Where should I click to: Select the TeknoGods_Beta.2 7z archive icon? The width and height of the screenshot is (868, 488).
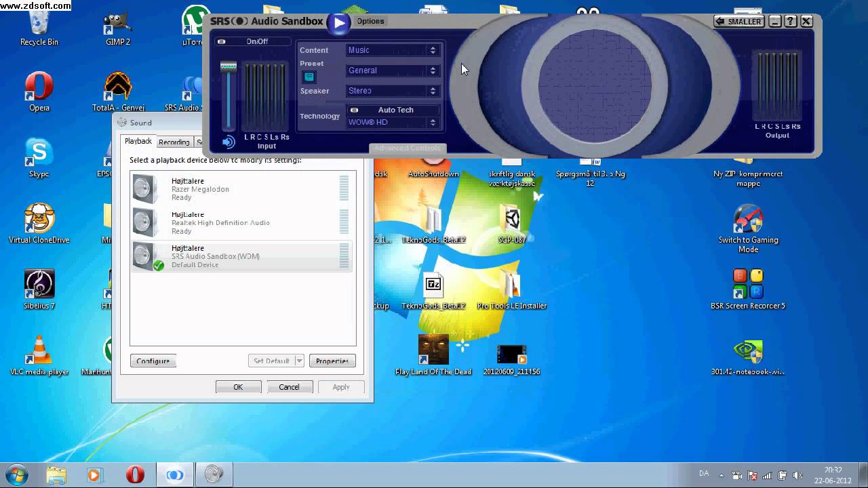click(433, 291)
